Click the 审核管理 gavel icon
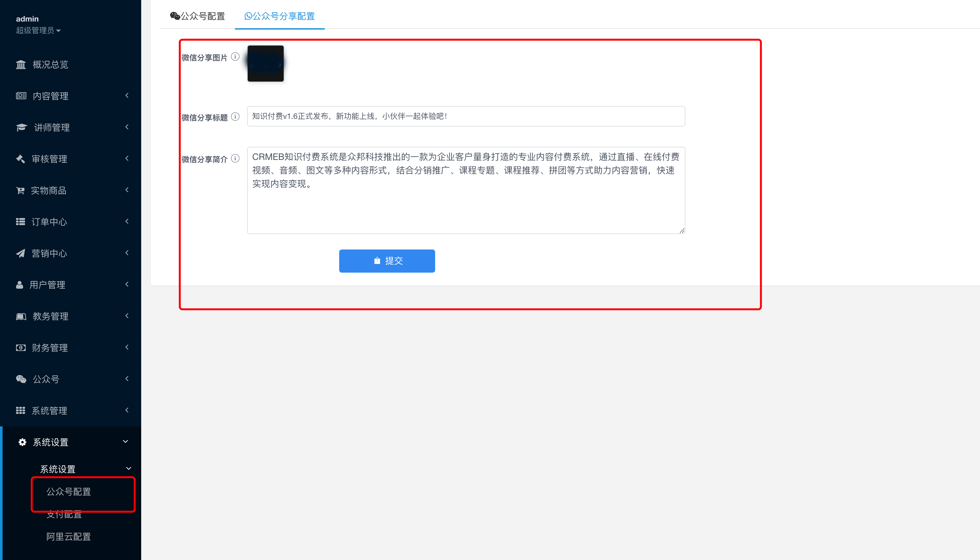 (x=20, y=159)
